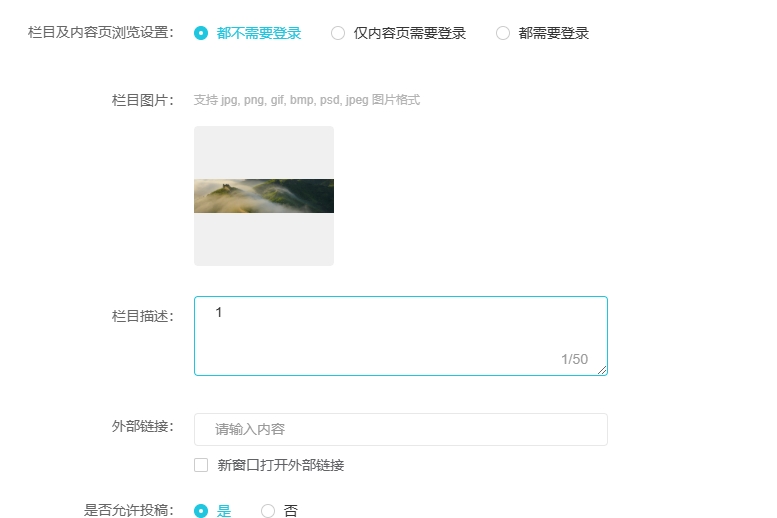Viewport: 777px width, 518px height.
Task: Click the landscape column image thumbnail
Action: coord(264,196)
